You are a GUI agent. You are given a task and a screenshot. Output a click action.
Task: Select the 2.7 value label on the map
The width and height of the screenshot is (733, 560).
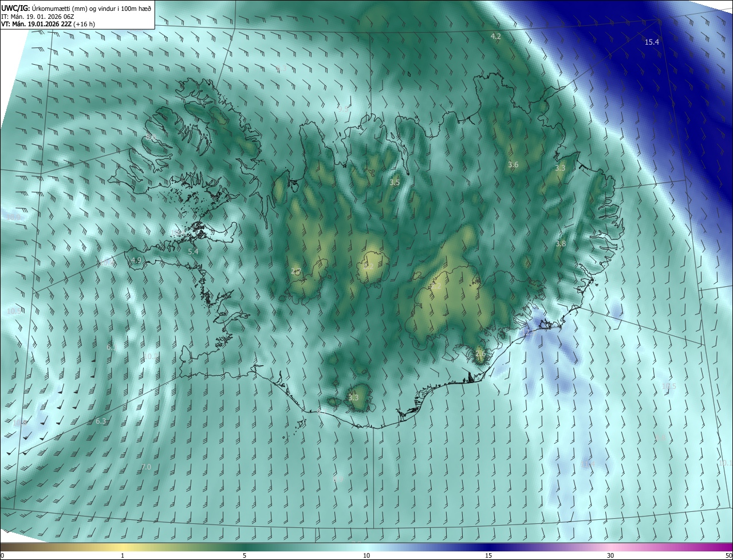click(x=296, y=271)
